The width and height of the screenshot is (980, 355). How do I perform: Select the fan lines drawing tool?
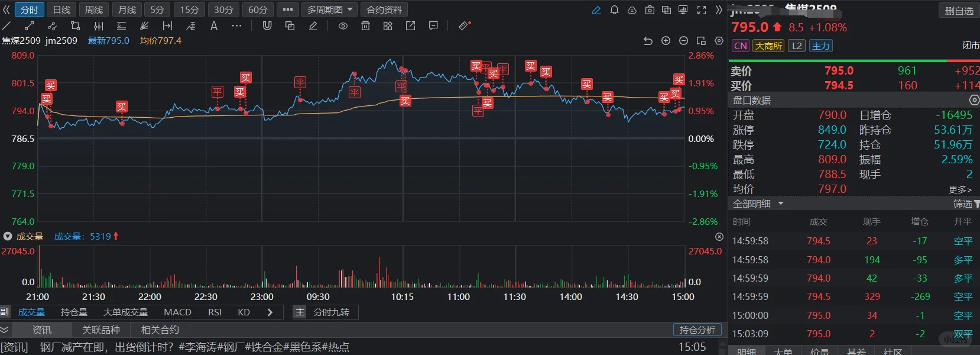[x=144, y=26]
